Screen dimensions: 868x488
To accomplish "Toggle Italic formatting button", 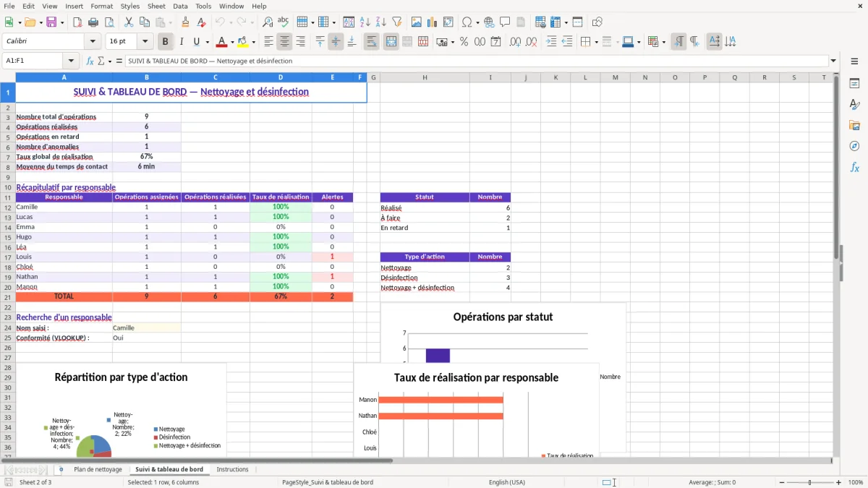I will click(182, 42).
